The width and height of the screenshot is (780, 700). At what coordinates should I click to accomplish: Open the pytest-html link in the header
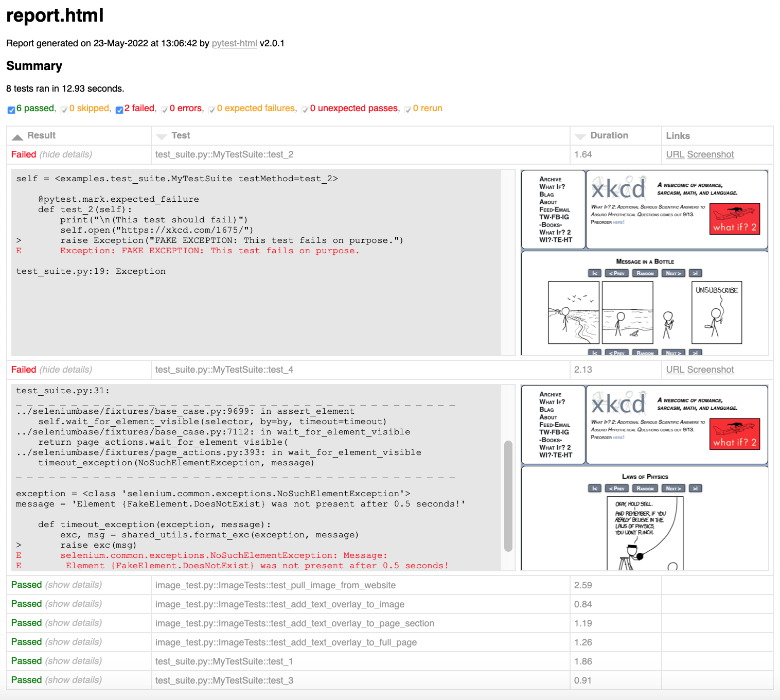234,43
